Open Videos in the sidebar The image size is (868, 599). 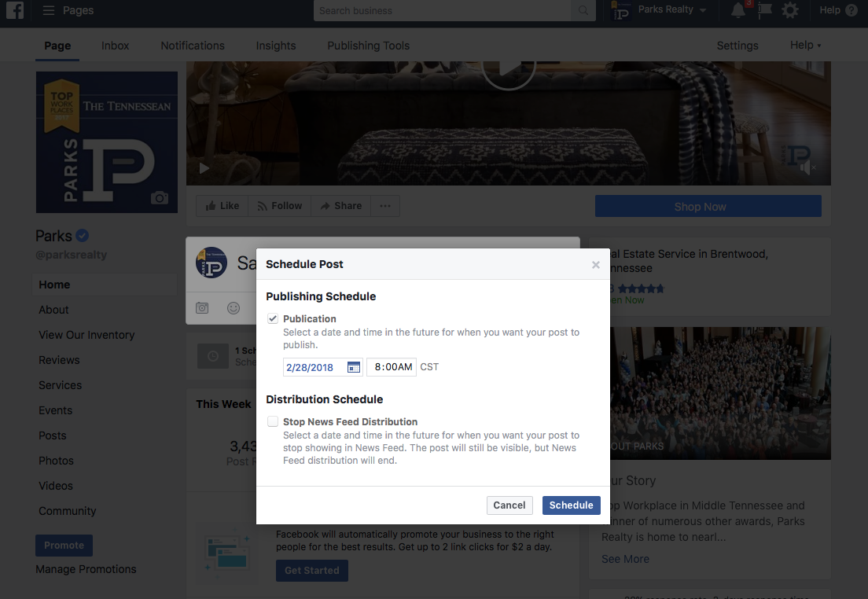point(55,486)
